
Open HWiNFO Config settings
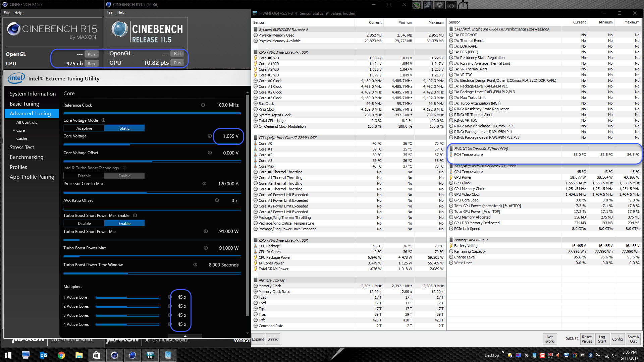pos(617,339)
